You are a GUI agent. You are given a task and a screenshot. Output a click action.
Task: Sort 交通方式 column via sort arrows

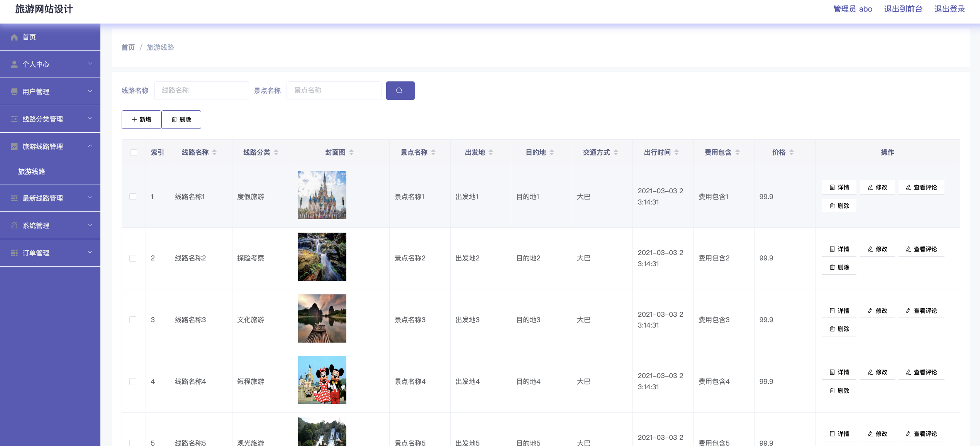click(616, 152)
